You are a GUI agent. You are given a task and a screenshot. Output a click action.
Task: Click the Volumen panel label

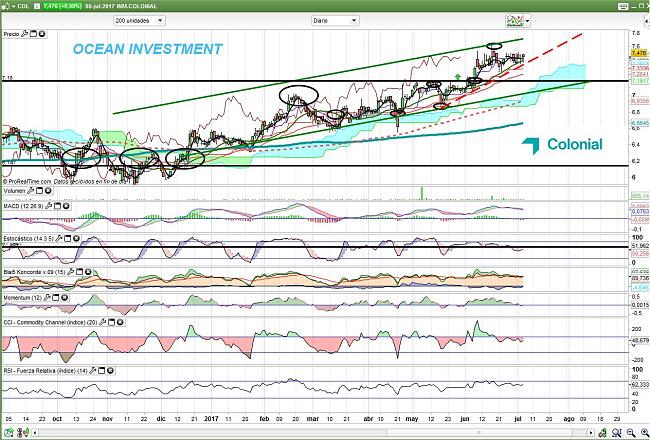[x=15, y=191]
